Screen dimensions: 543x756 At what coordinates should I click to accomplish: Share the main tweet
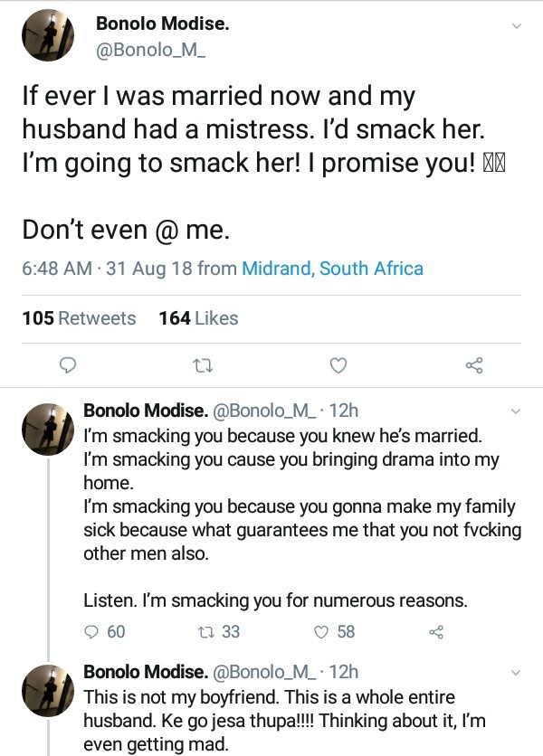pyautogui.click(x=474, y=366)
